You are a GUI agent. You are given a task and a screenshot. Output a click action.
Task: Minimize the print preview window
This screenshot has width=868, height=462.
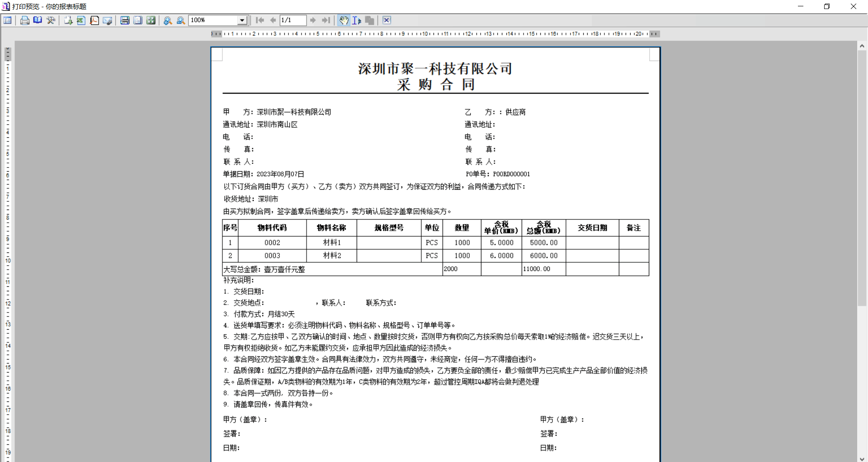point(801,6)
